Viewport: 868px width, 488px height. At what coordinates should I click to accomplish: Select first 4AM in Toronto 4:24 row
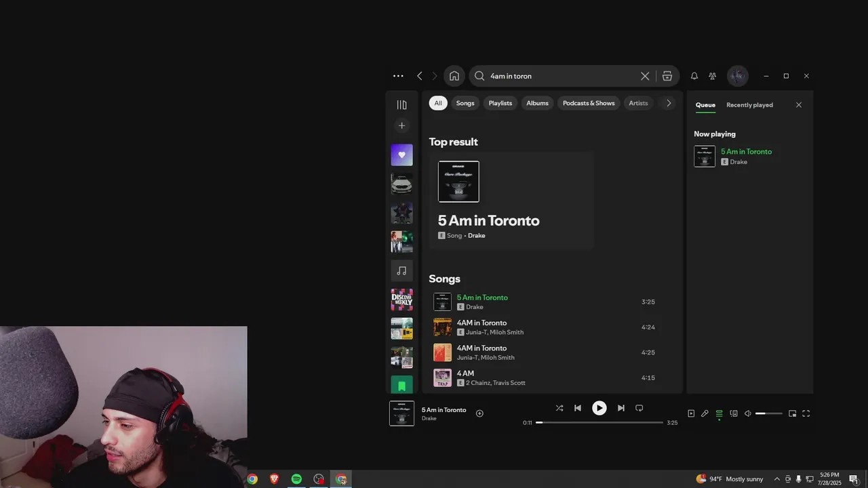pyautogui.click(x=546, y=327)
